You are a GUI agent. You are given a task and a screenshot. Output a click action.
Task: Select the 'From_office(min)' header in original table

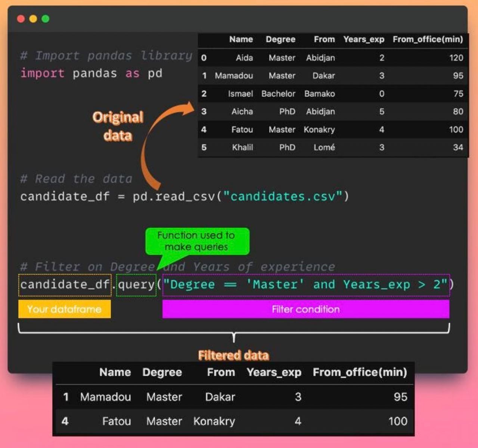point(428,39)
